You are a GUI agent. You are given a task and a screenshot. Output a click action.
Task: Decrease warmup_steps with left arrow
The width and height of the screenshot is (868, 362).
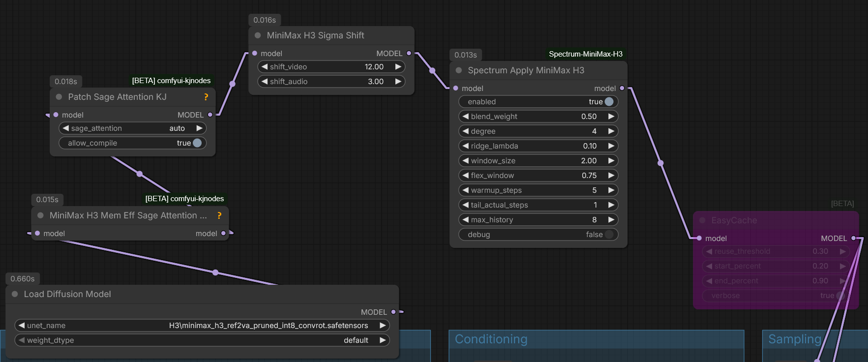tap(465, 190)
